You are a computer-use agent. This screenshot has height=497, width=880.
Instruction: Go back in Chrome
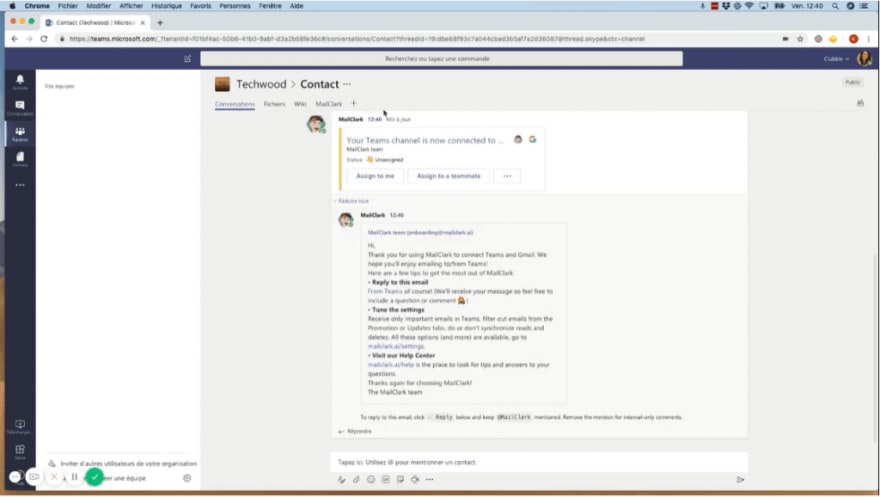point(15,39)
